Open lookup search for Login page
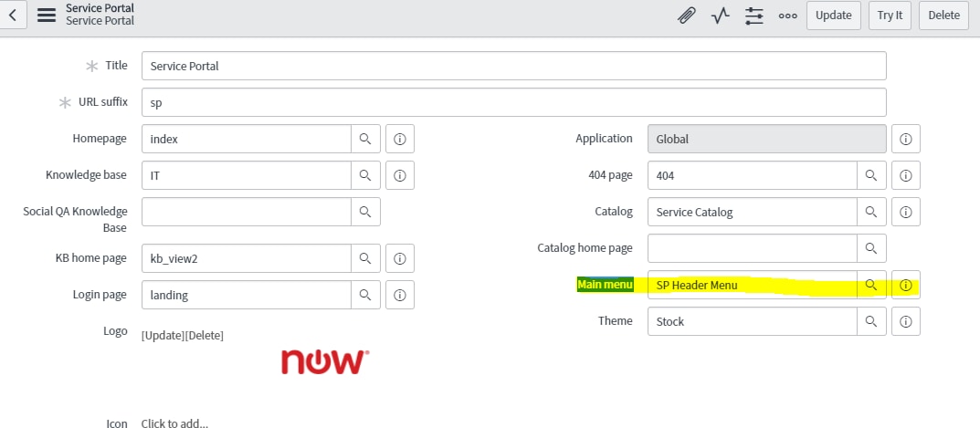Image resolution: width=980 pixels, height=428 pixels. click(365, 295)
